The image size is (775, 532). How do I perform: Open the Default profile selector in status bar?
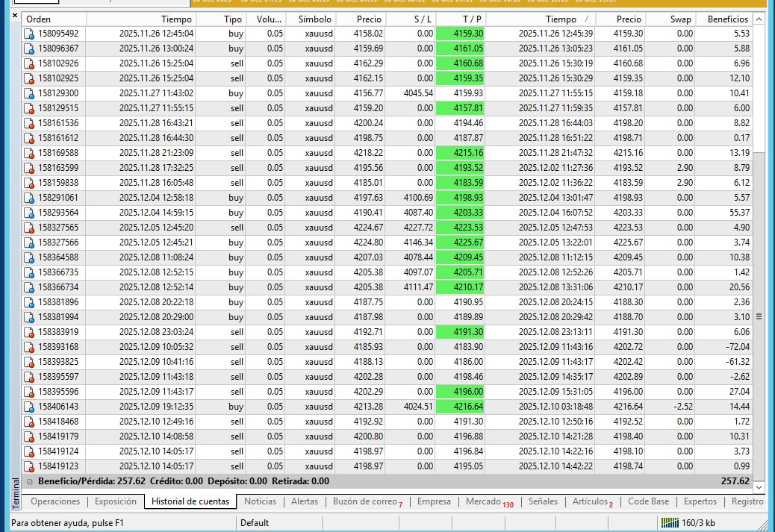[x=255, y=522]
